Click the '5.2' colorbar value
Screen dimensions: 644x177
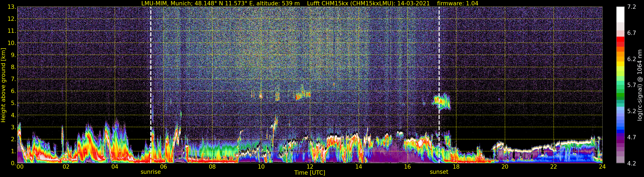click(632, 111)
